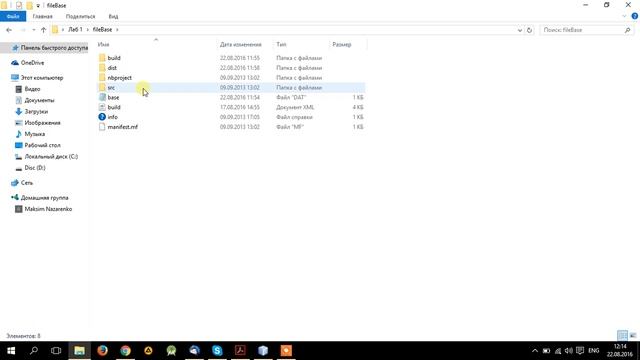Image resolution: width=640 pixels, height=360 pixels.
Task: Click the Лаб 1 breadcrumb
Action: click(75, 30)
